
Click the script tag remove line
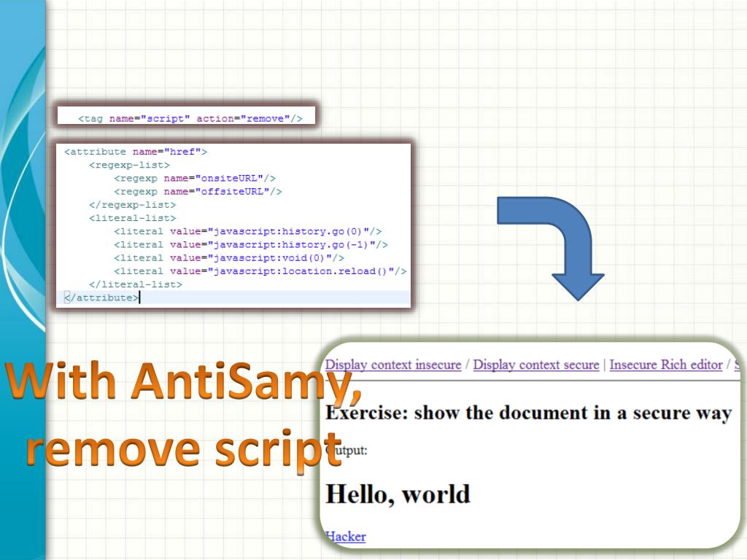190,119
